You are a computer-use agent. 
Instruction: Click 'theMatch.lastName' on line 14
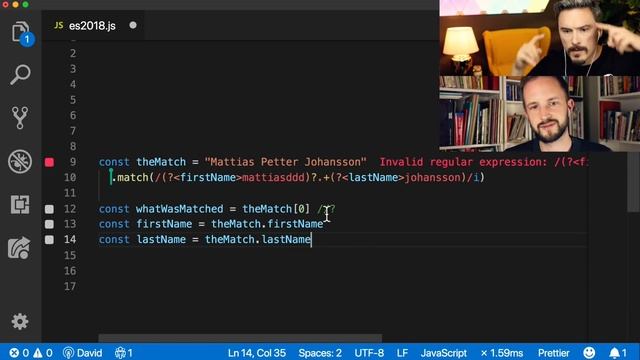pos(258,240)
